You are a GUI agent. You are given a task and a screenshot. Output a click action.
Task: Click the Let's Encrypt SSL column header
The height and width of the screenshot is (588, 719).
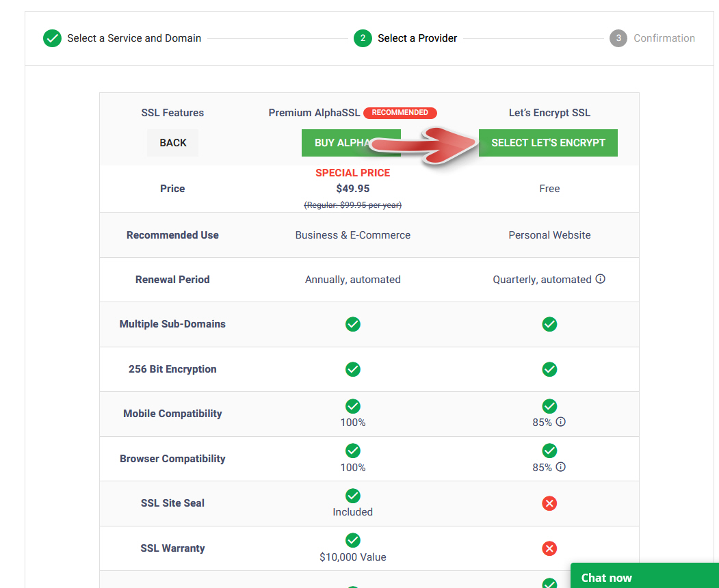pos(549,113)
